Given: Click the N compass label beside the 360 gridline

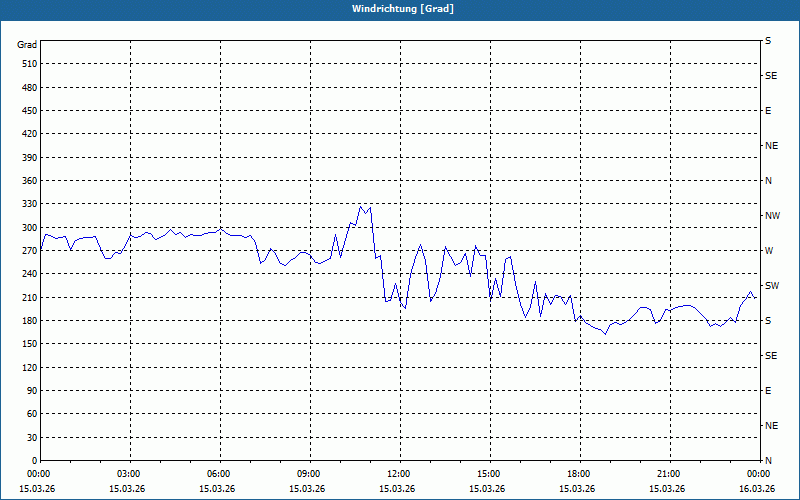Looking at the screenshot, I should [768, 181].
